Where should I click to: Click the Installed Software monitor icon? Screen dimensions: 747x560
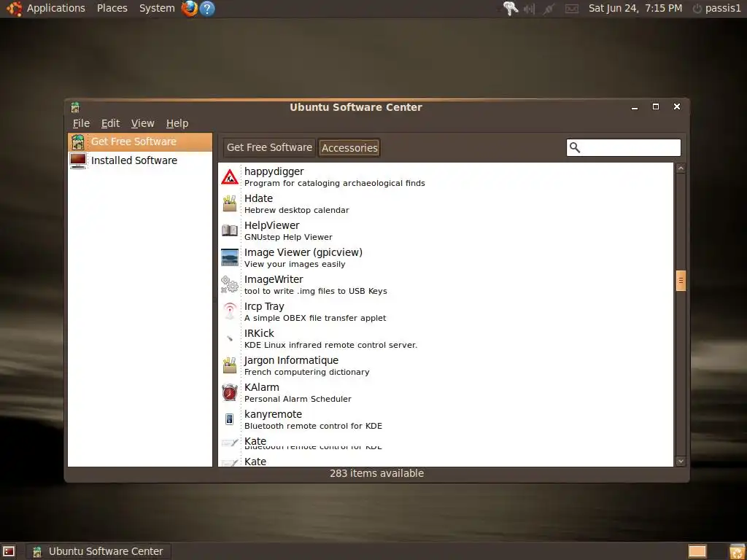point(77,160)
